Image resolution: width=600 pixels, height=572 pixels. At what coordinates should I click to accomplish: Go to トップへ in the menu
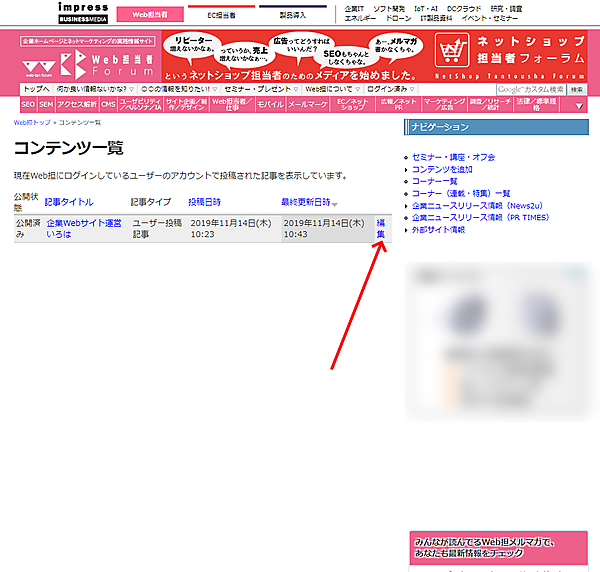36,89
